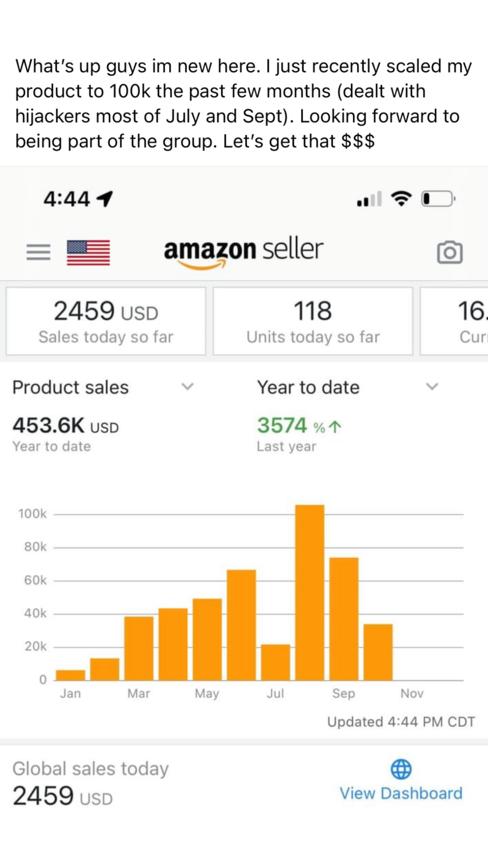Tap the US flag marketplace icon
Viewport: 488px width, 868px height.
(x=88, y=253)
